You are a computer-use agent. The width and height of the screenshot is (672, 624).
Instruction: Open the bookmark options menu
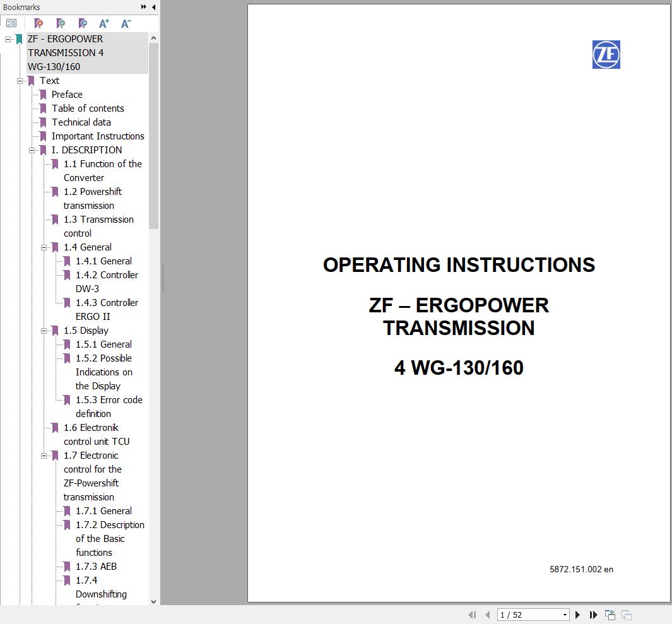click(11, 23)
